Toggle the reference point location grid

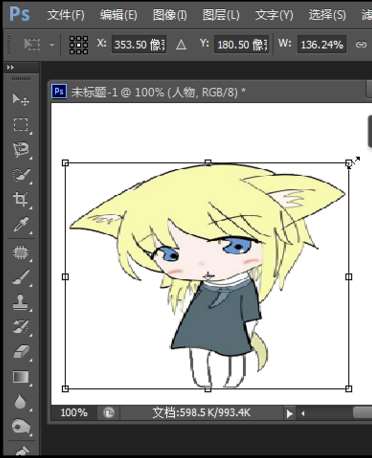coord(79,45)
